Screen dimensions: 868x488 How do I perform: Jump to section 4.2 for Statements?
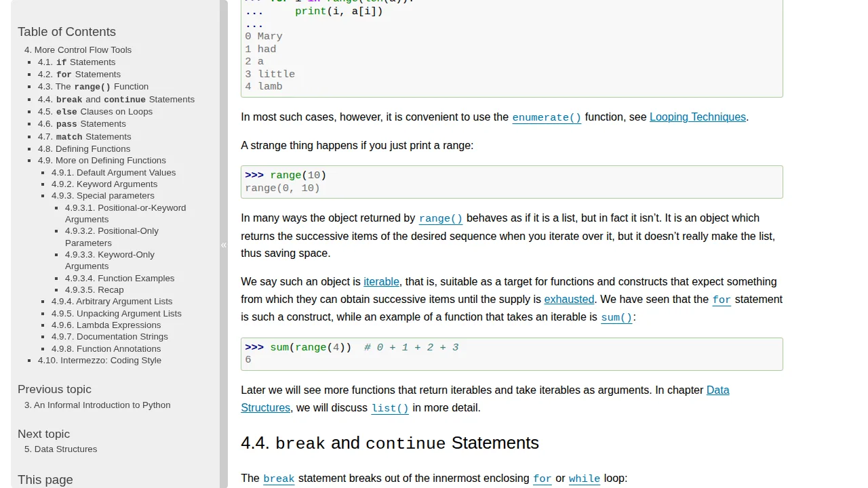pyautogui.click(x=79, y=75)
